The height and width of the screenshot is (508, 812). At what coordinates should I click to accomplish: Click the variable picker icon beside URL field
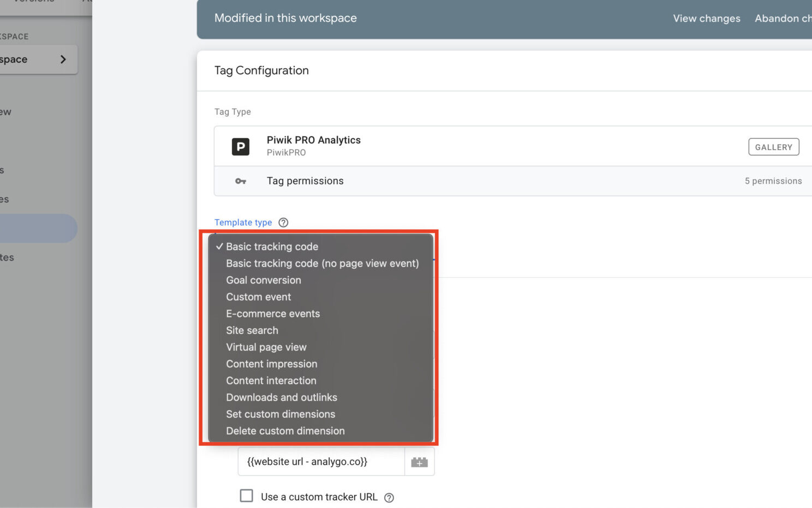click(x=419, y=462)
